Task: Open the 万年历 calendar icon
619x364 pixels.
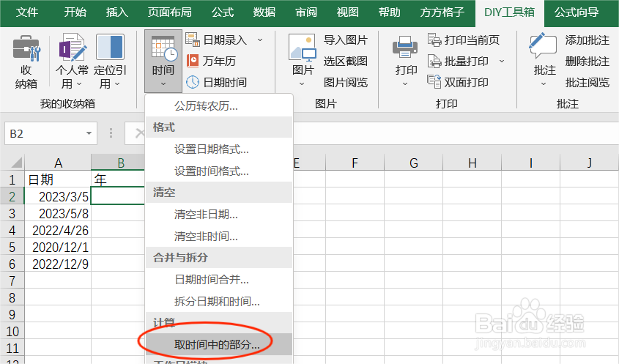Action: (193, 61)
